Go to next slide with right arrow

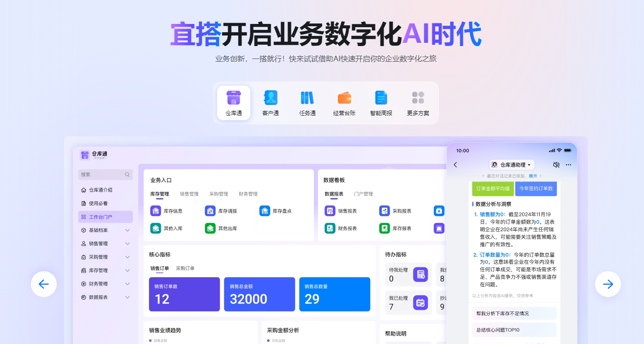pyautogui.click(x=608, y=284)
